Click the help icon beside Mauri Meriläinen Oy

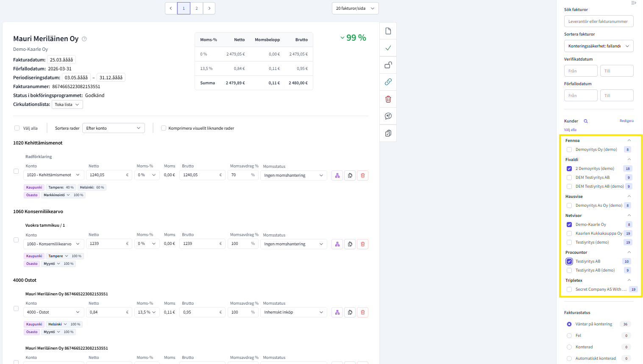coord(84,39)
